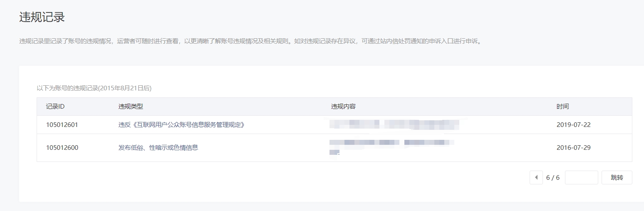Click the 违规记录 page heading
Image resolution: width=644 pixels, height=211 pixels.
coord(42,17)
